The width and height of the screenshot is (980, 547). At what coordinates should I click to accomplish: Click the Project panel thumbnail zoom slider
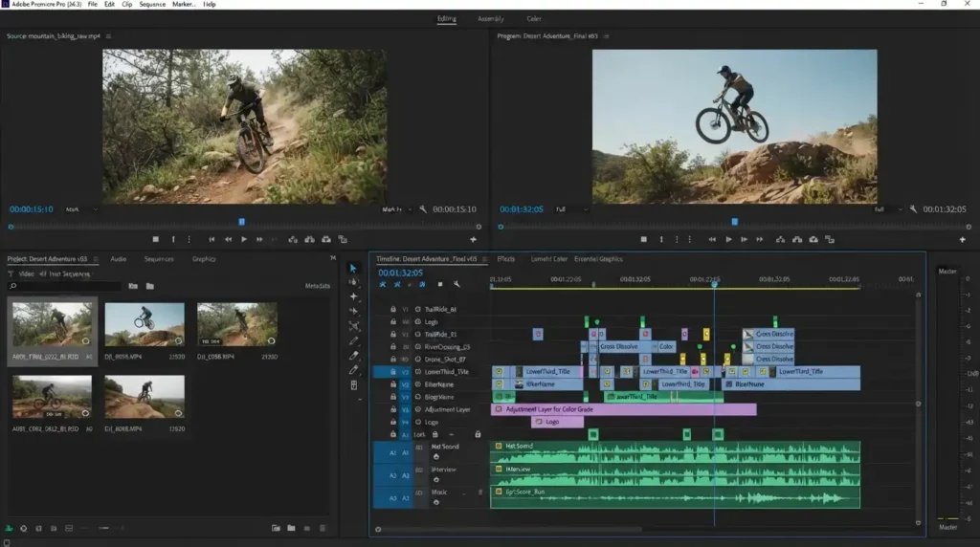click(x=103, y=528)
